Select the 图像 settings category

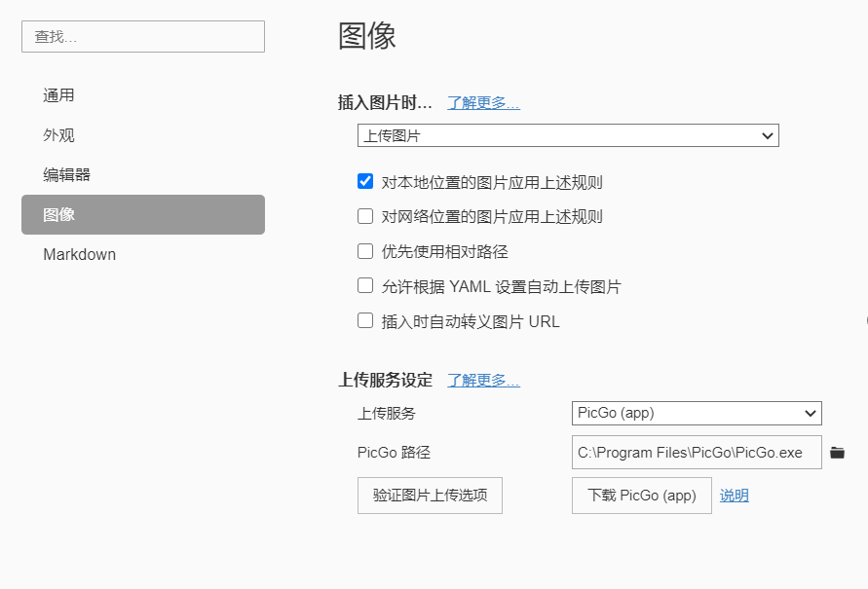[143, 214]
